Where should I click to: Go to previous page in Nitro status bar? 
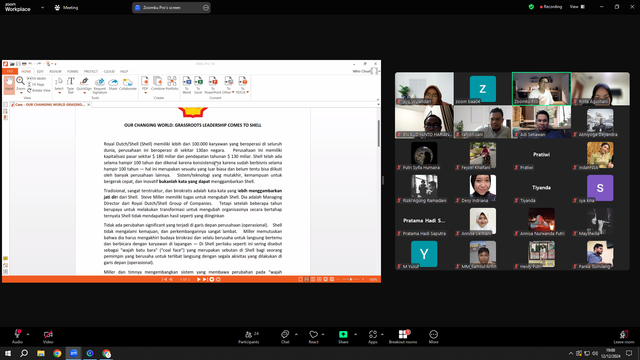click(171, 280)
